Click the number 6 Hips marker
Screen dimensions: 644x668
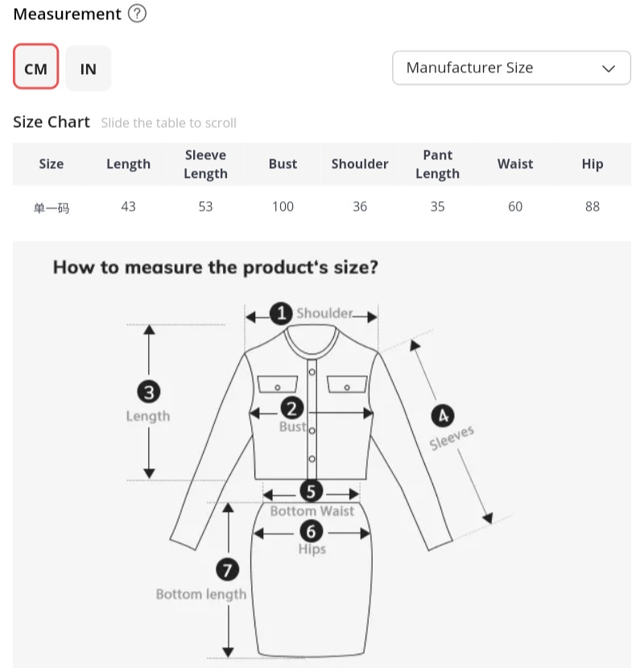pyautogui.click(x=311, y=530)
